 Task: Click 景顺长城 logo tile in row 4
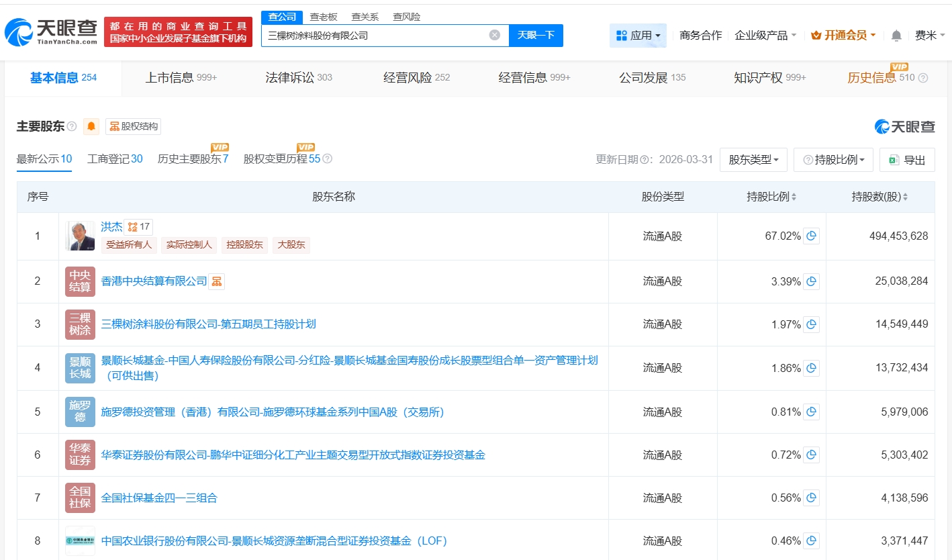[80, 368]
